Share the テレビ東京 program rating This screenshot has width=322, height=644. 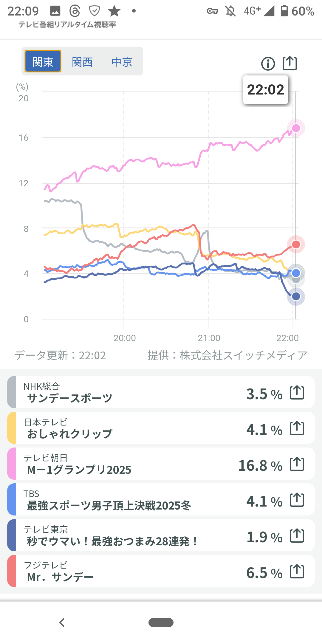297,535
